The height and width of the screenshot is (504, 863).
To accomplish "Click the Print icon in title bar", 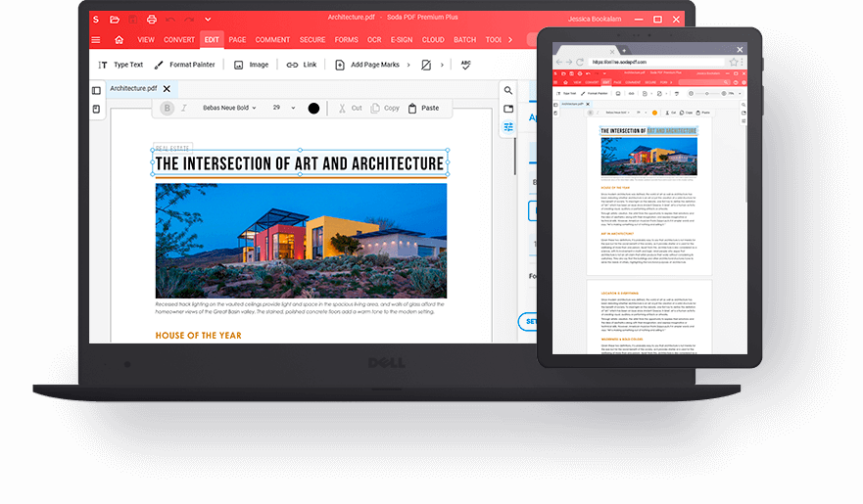I will click(151, 20).
